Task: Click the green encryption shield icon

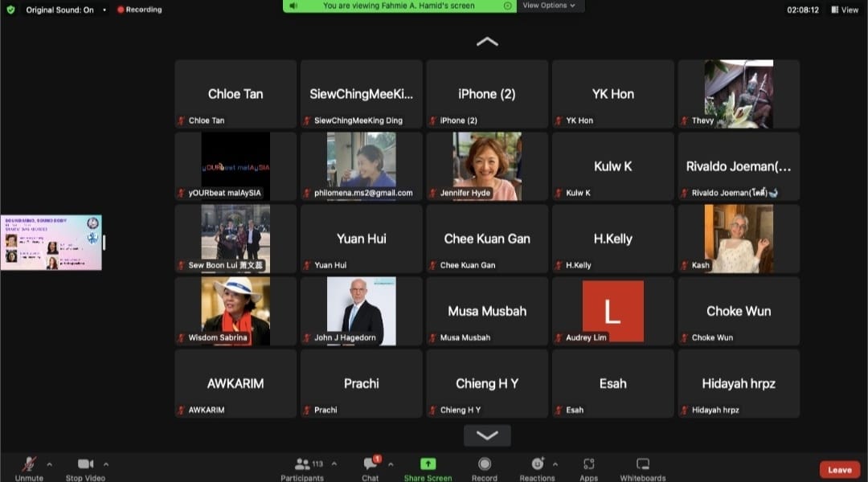Action: (10, 10)
